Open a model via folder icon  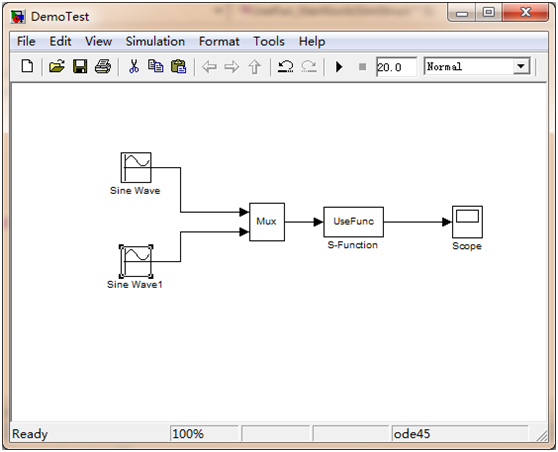click(x=57, y=67)
